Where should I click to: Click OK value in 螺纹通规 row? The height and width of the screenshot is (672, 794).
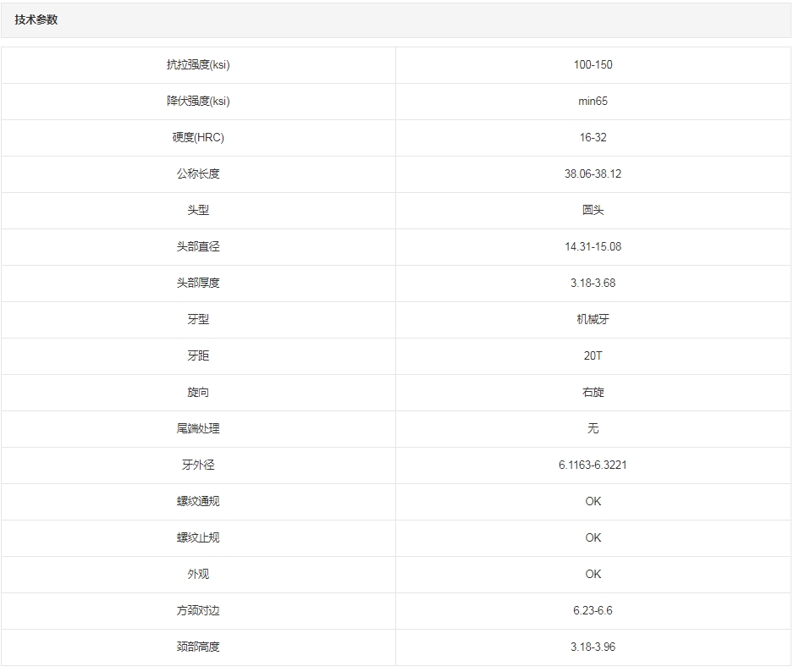pos(593,502)
